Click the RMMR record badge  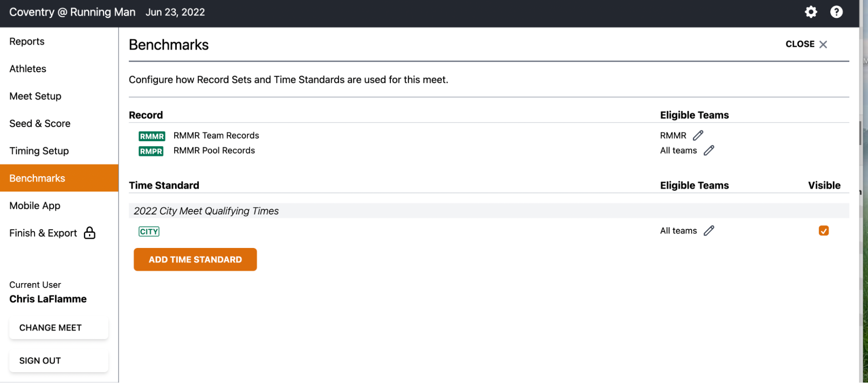(152, 136)
